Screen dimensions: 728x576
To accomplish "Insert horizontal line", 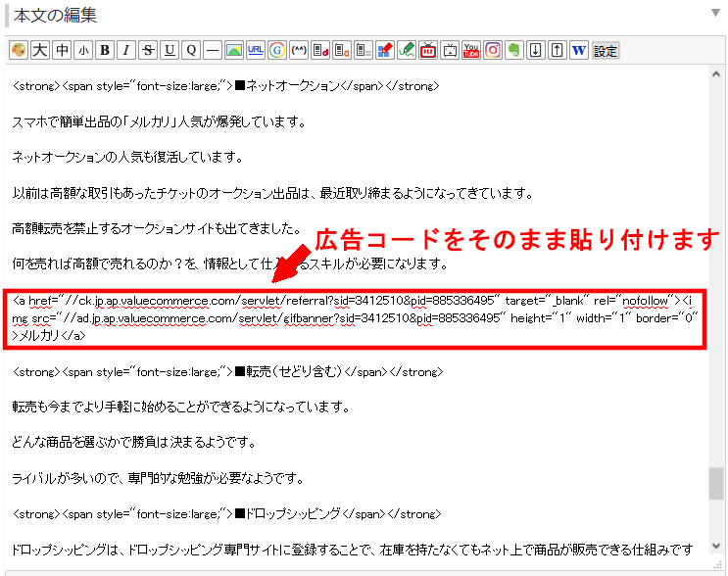I will point(213,50).
